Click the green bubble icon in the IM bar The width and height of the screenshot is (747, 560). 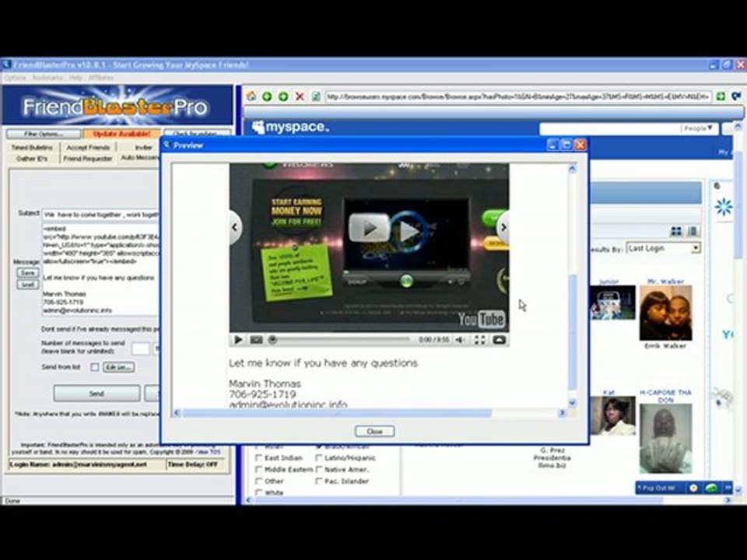point(711,488)
